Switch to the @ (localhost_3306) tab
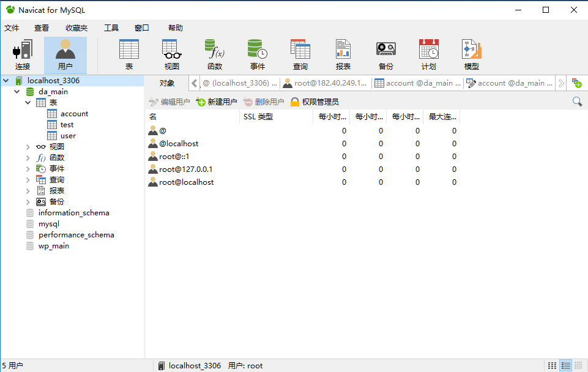Screen dimensions: 588x372 pos(240,83)
